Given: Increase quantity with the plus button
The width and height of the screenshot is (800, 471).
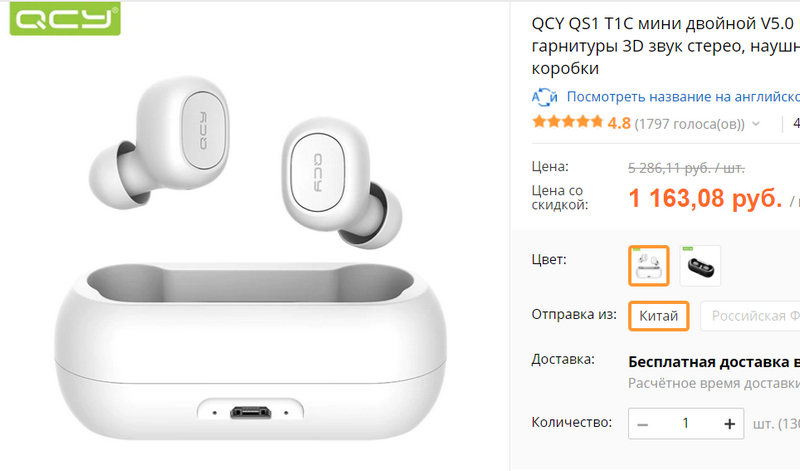Looking at the screenshot, I should (x=730, y=424).
